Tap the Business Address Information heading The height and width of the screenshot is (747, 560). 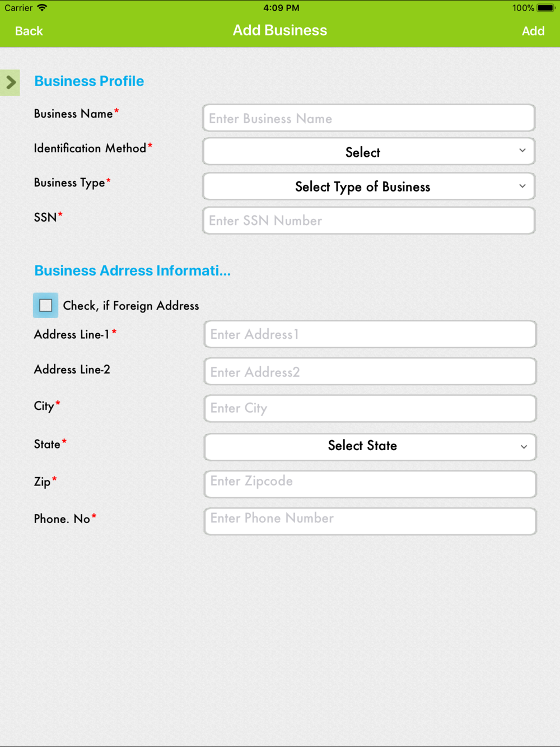(132, 271)
